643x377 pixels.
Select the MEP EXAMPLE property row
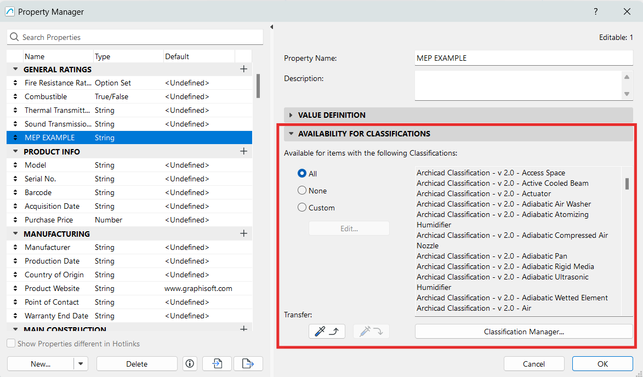tap(129, 137)
